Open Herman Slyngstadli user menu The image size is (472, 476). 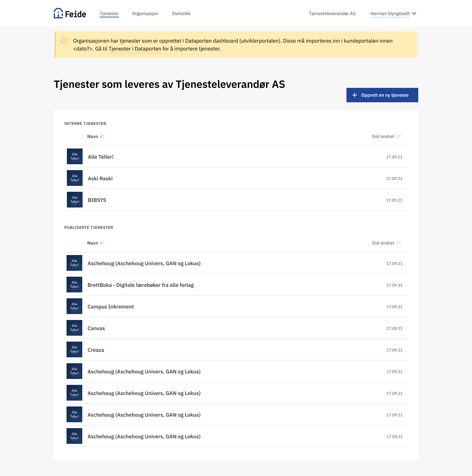pyautogui.click(x=393, y=13)
